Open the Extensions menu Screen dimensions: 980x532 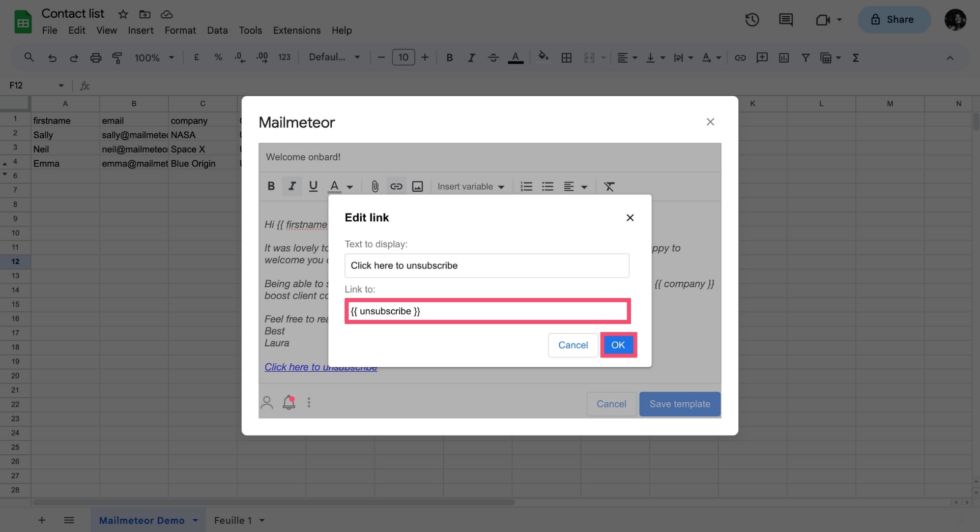point(297,31)
